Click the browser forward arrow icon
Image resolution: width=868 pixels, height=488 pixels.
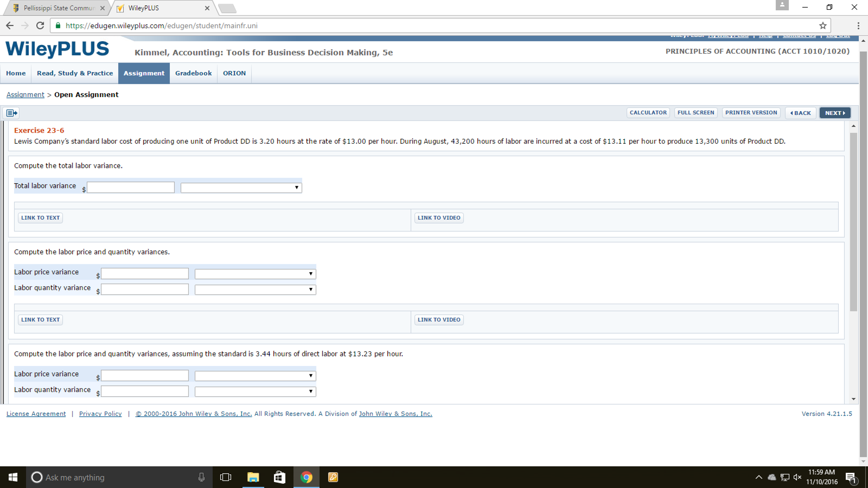pyautogui.click(x=25, y=25)
